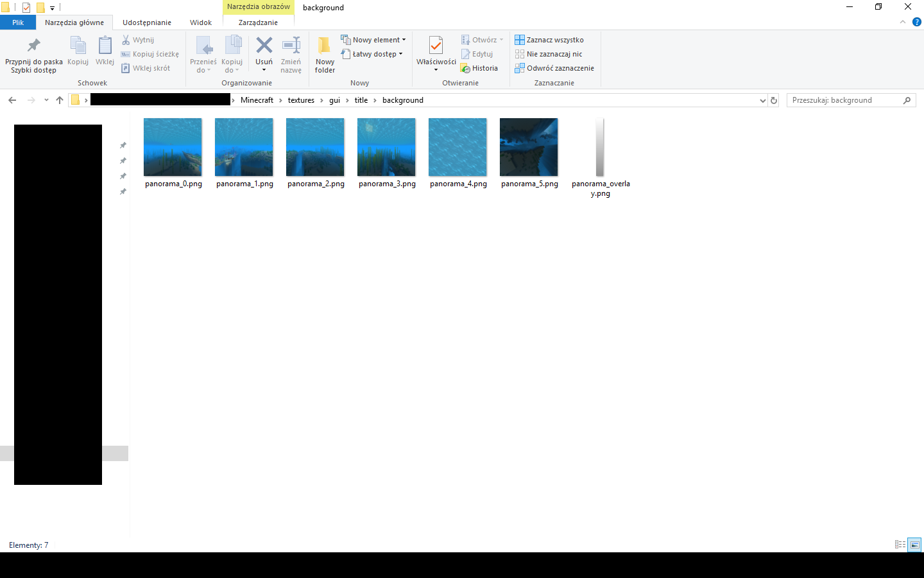The width and height of the screenshot is (924, 578).
Task: Open the Help question mark
Action: pos(917,22)
